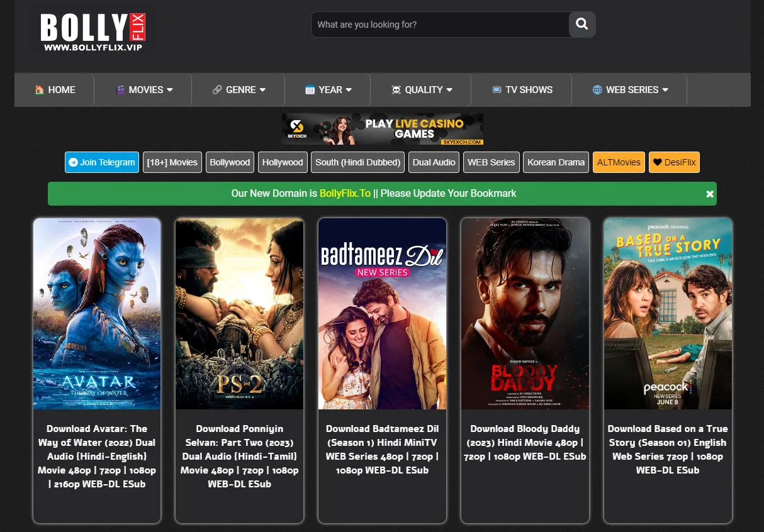Click the Telegram icon on the Join Telegram button
This screenshot has height=532, width=764.
[x=73, y=162]
